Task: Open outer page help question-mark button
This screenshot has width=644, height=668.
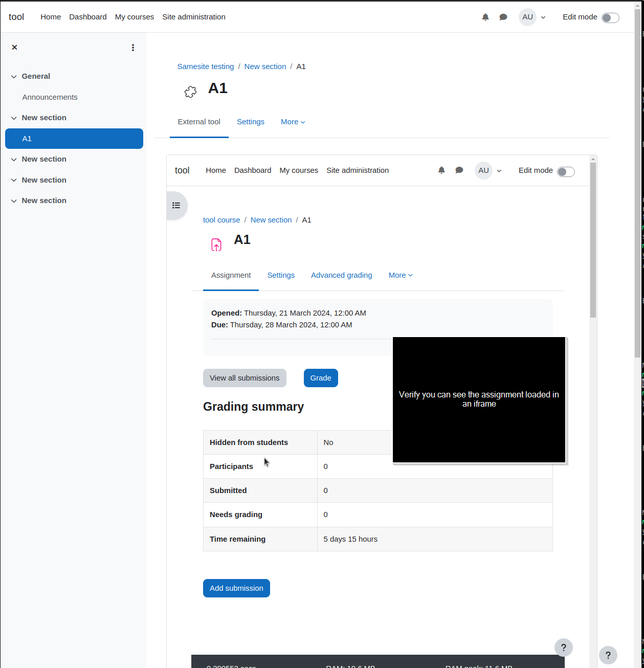Action: coord(608,655)
